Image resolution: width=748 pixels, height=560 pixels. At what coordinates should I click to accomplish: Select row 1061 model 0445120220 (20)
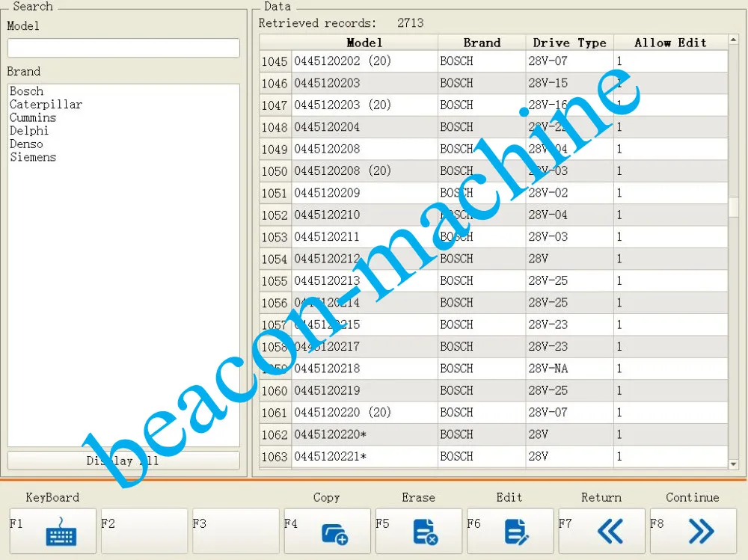[494, 412]
